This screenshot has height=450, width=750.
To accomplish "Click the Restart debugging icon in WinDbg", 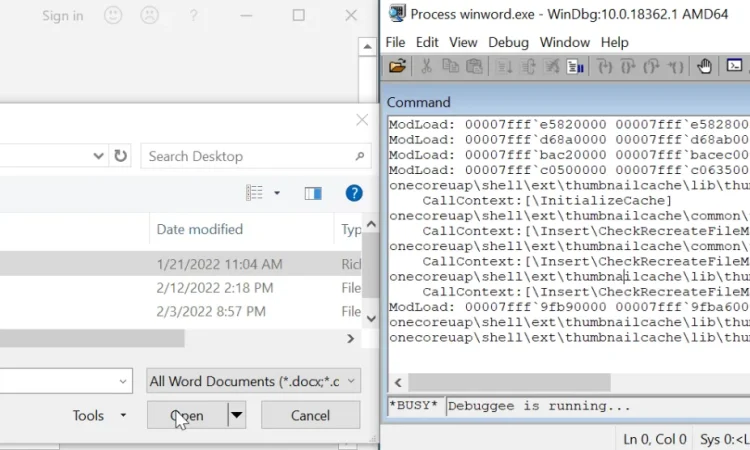I will tap(528, 66).
